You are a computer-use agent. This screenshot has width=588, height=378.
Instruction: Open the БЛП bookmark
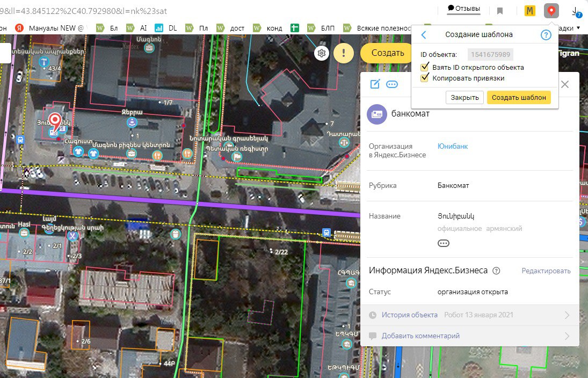(321, 28)
